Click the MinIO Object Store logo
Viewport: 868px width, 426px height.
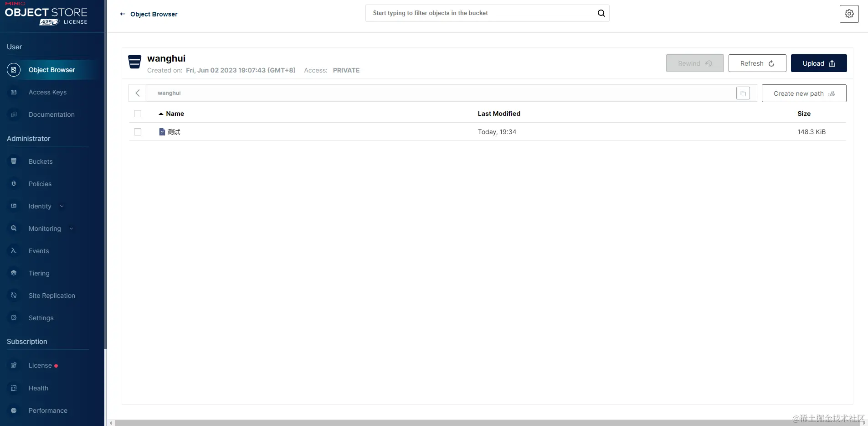46,14
